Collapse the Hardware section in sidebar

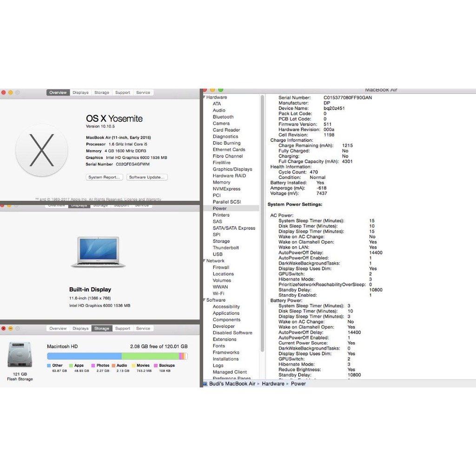pos(205,97)
